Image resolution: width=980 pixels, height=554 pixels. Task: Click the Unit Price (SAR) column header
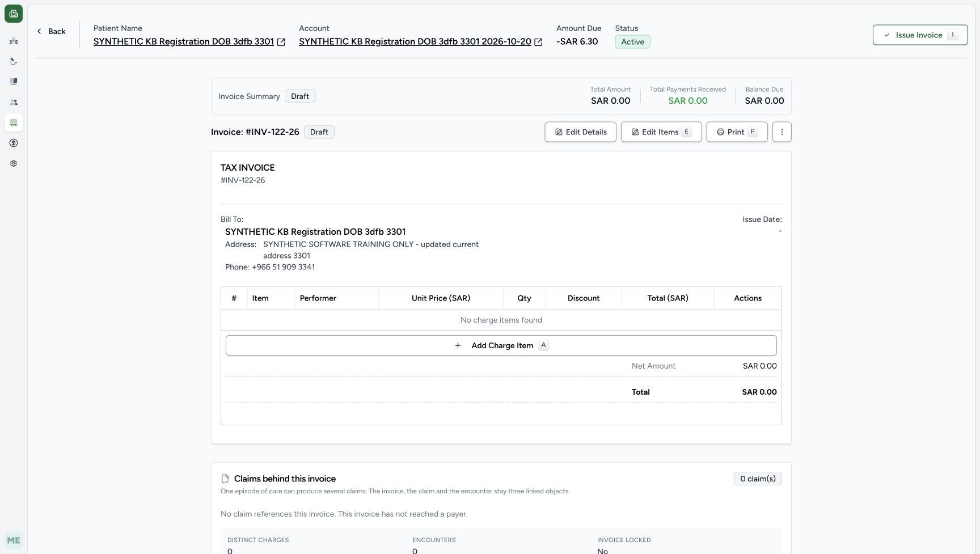click(x=441, y=298)
